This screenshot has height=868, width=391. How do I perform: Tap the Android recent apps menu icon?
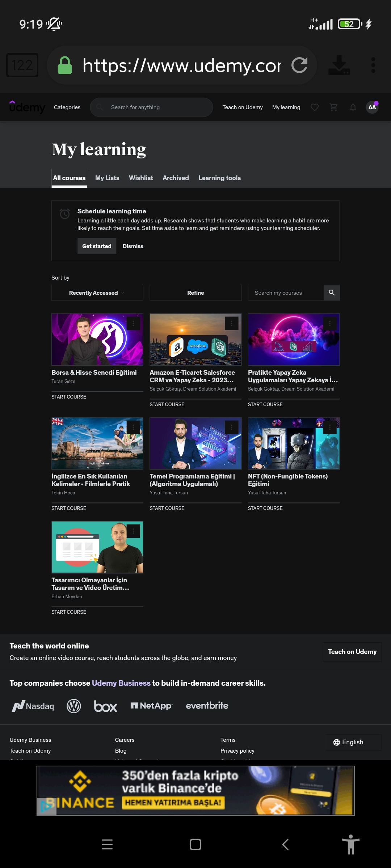(107, 844)
